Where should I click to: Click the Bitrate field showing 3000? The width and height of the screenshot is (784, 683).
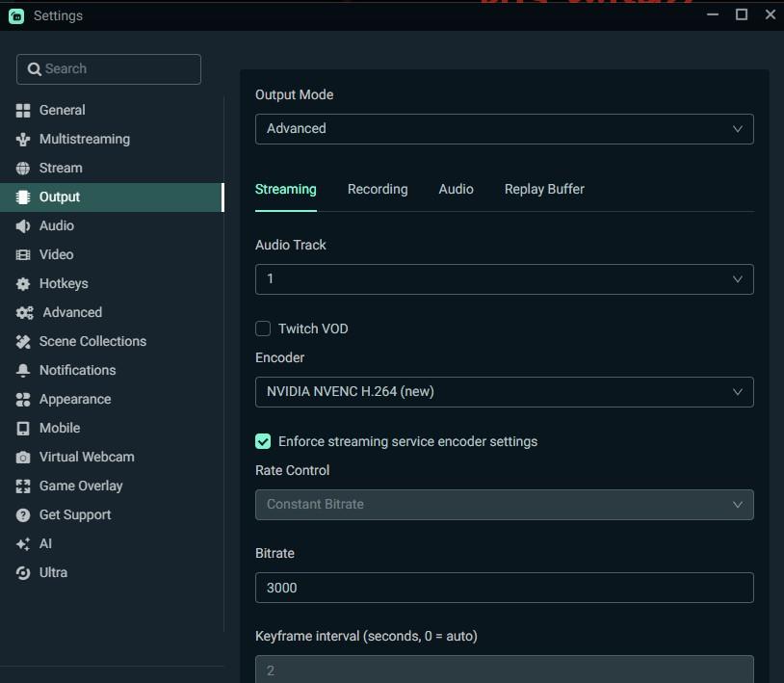point(504,588)
